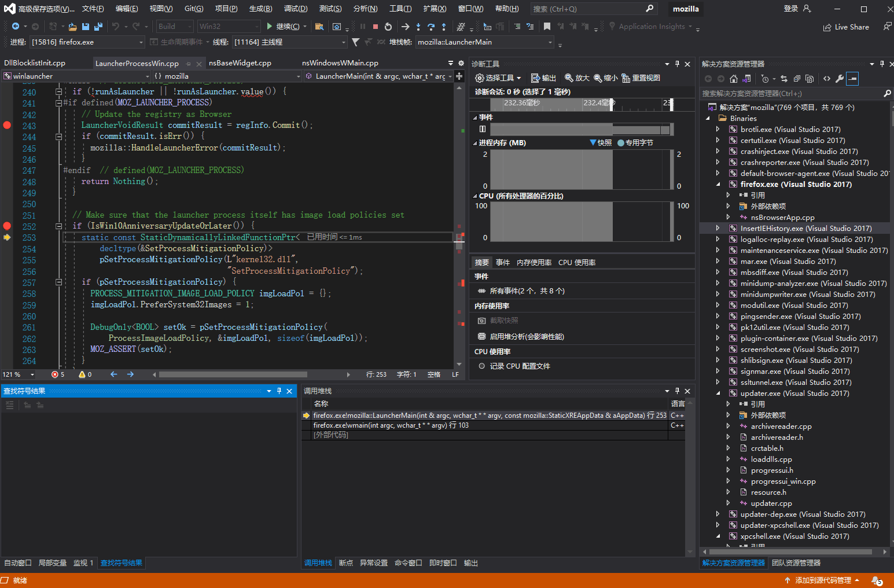The image size is (894, 588).
Task: Open the winlauncher scope dropdown
Action: 76,76
